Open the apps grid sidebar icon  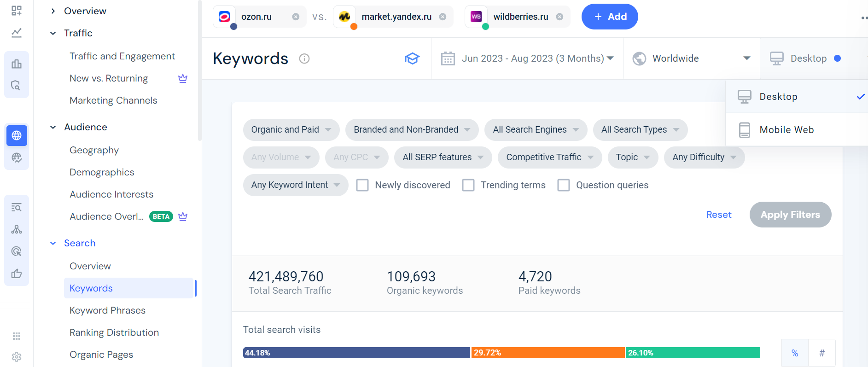(17, 336)
